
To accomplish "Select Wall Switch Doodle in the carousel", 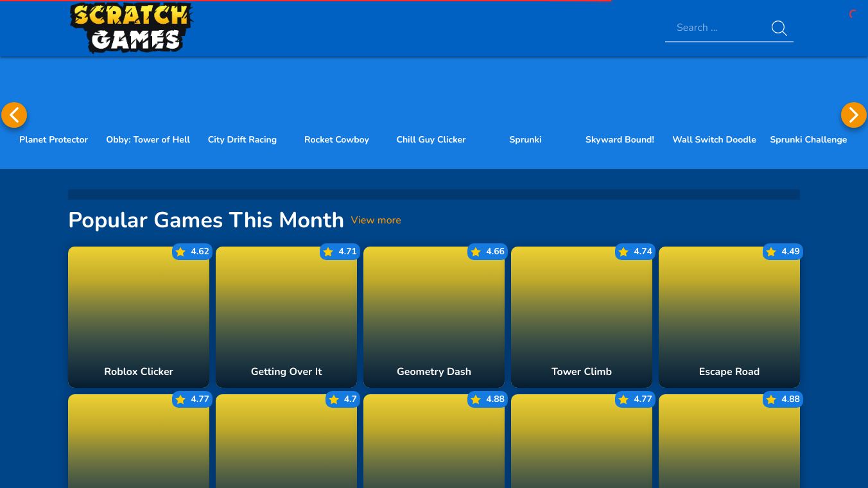I will point(714,139).
